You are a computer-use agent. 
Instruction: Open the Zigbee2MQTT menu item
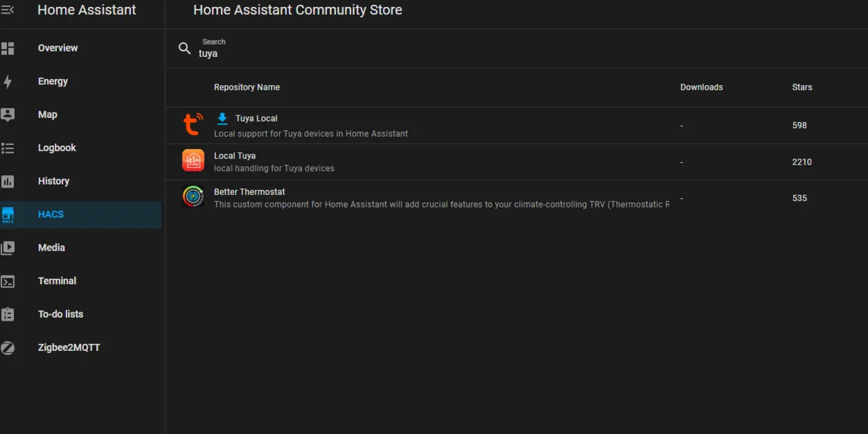coord(81,348)
